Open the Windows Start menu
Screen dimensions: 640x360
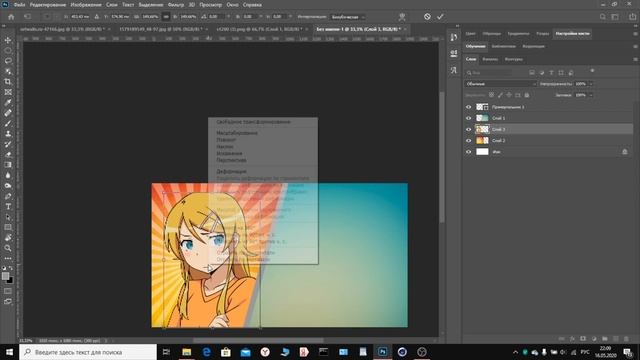pos(9,352)
